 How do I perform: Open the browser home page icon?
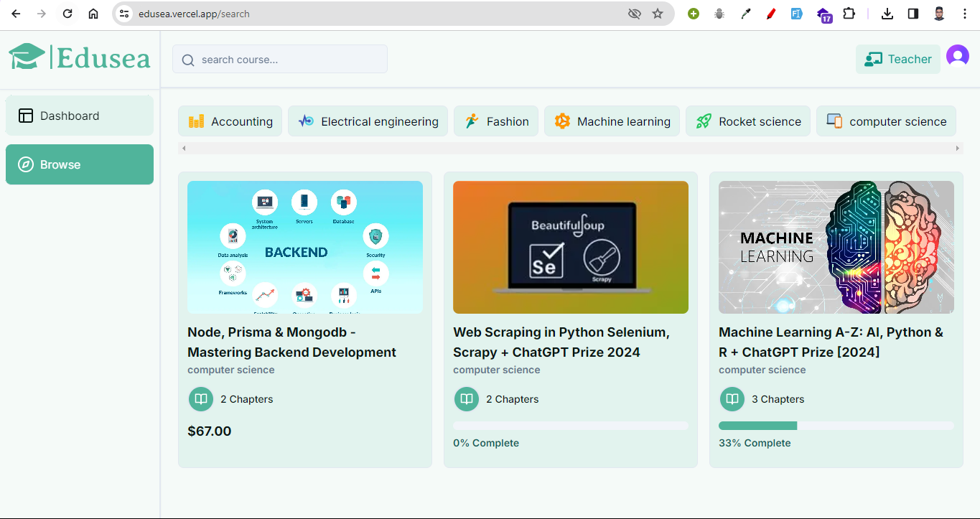pyautogui.click(x=93, y=14)
